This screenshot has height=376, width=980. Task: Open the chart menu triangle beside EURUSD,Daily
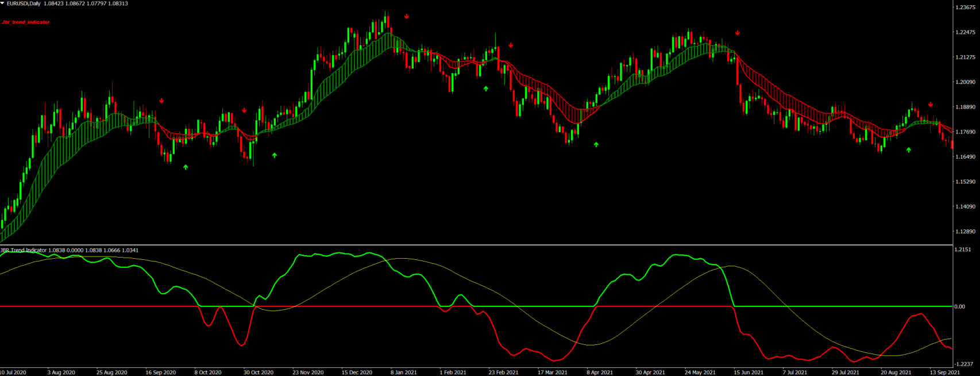point(2,3)
